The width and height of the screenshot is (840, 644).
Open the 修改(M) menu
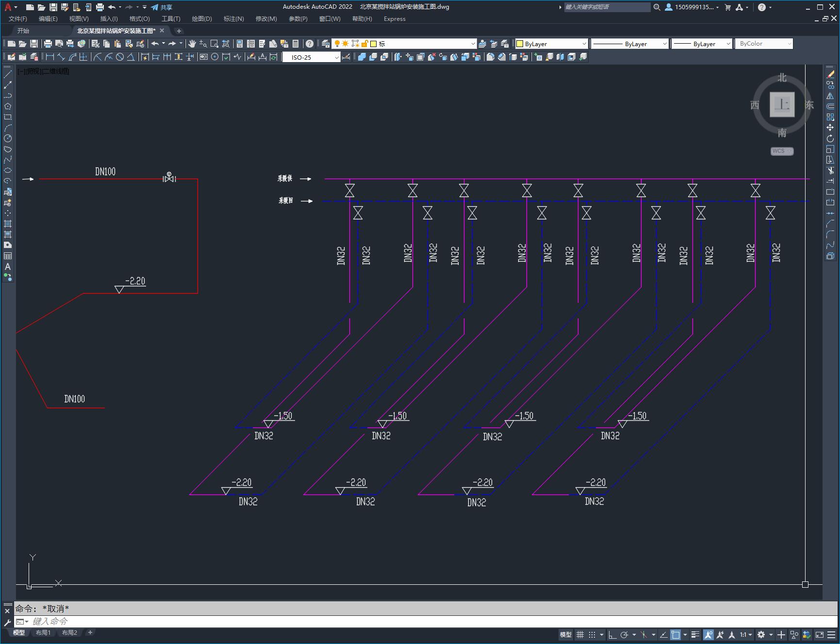[x=266, y=19]
